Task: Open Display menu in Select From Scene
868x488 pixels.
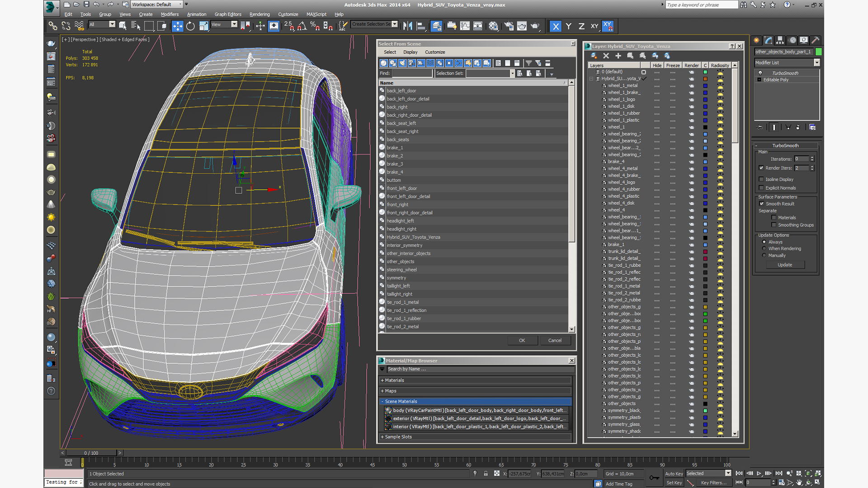Action: (x=410, y=52)
